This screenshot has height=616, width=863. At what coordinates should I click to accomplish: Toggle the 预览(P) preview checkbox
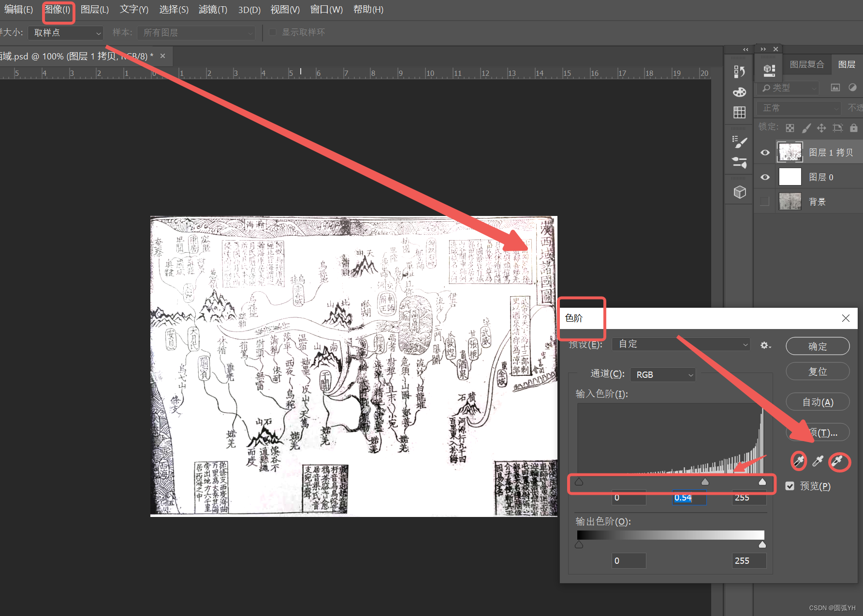pyautogui.click(x=790, y=486)
